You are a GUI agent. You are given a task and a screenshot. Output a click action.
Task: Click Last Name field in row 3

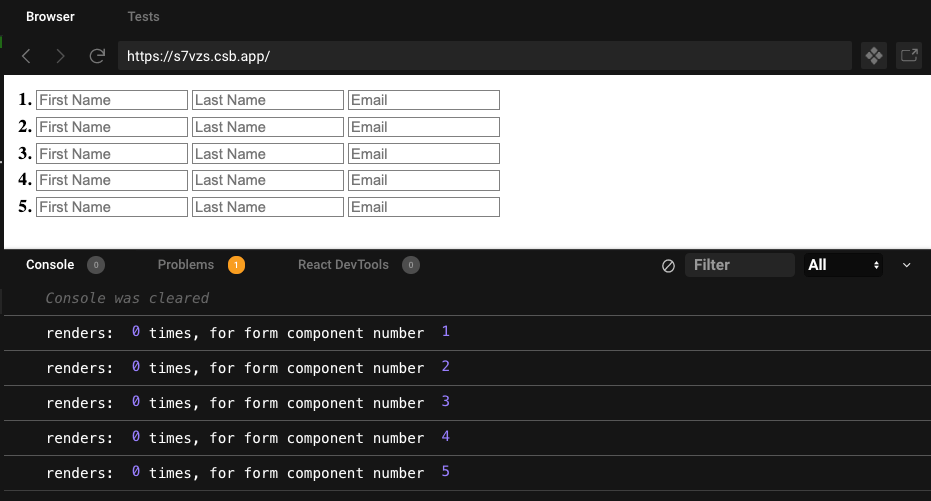(268, 154)
